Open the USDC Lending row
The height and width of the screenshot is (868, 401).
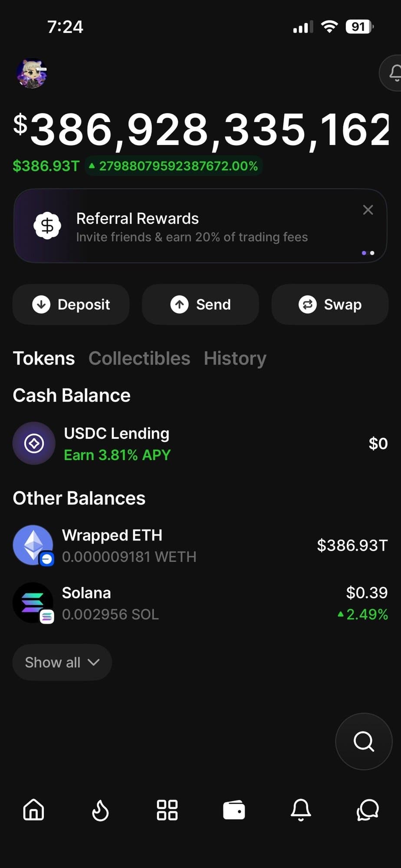(200, 444)
